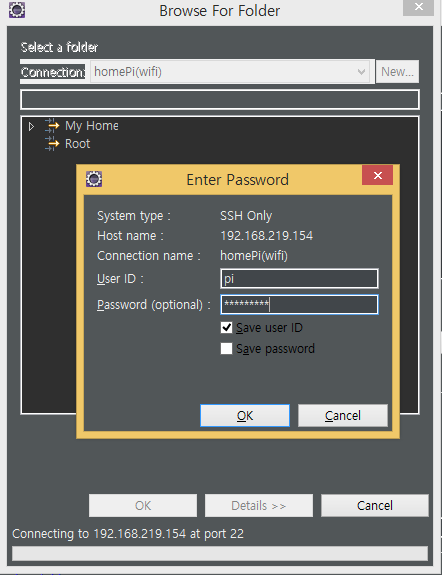Select the My Home tree item

pos(92,126)
